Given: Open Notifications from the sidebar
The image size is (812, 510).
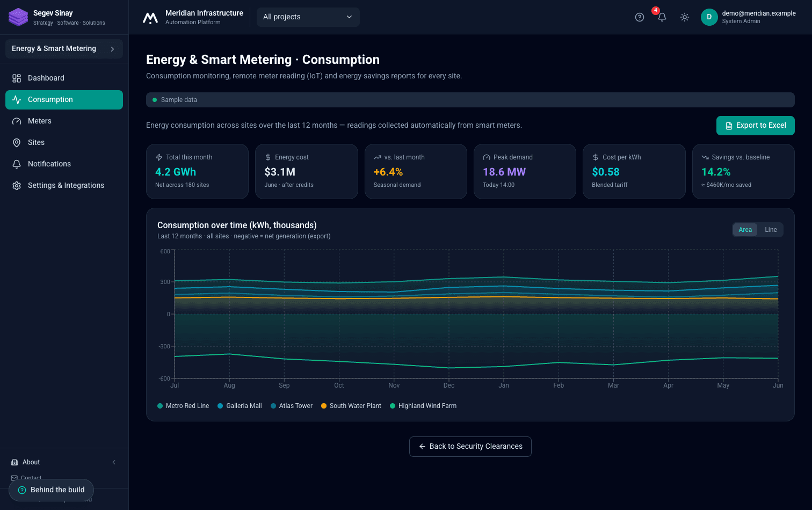Looking at the screenshot, I should pyautogui.click(x=64, y=164).
